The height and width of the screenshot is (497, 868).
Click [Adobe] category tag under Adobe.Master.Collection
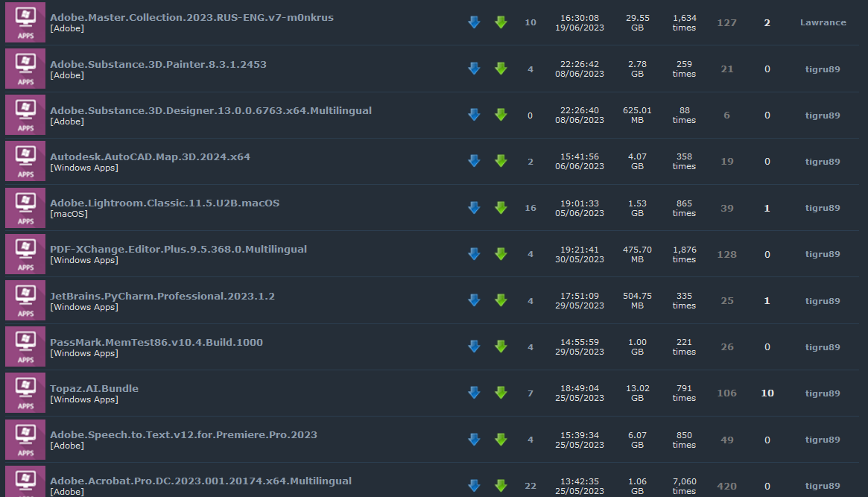click(x=67, y=28)
